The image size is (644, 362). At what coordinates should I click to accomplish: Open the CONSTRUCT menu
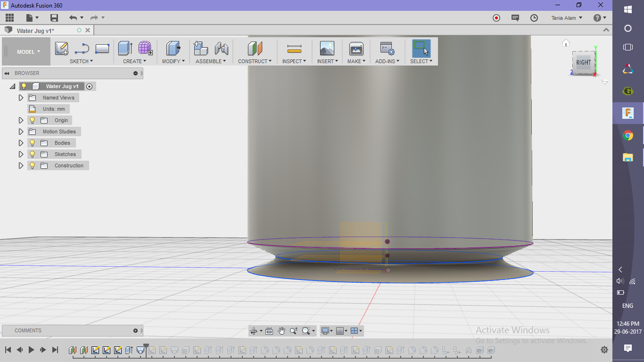255,61
